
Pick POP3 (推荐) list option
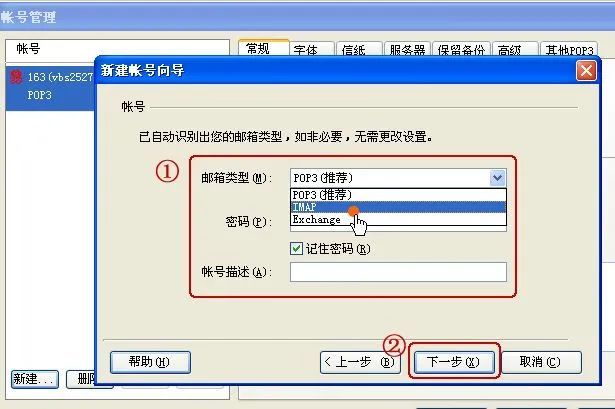[x=398, y=195]
